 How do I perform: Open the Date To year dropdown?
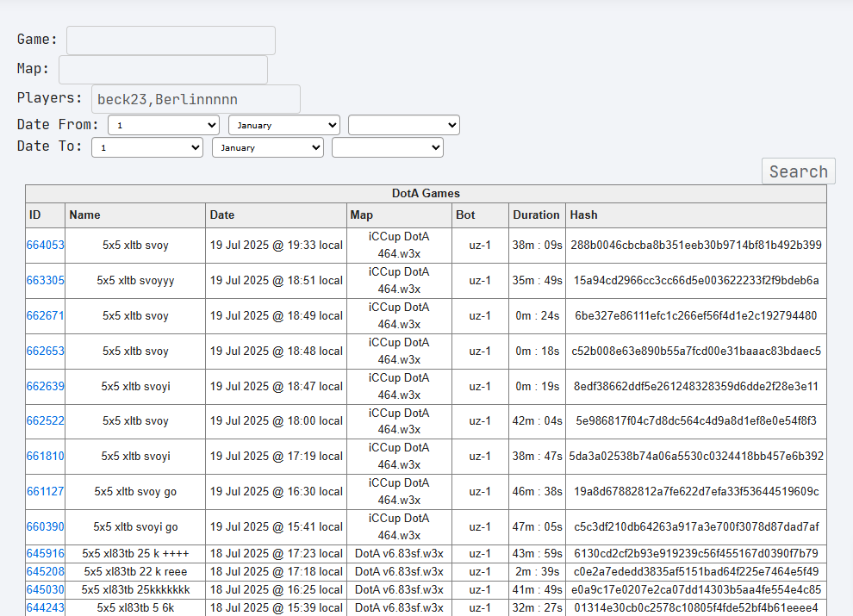[388, 147]
